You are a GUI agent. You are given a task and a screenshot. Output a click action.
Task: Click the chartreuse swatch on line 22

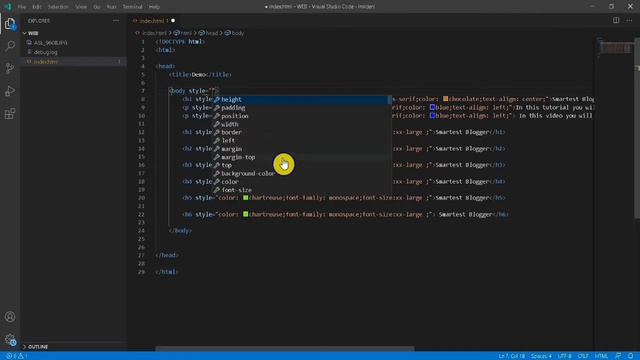click(245, 214)
